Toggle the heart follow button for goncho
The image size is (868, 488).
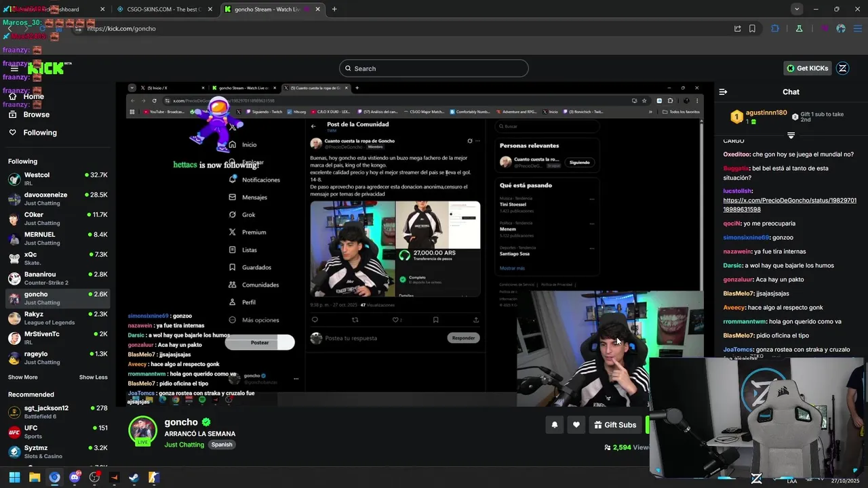click(576, 425)
